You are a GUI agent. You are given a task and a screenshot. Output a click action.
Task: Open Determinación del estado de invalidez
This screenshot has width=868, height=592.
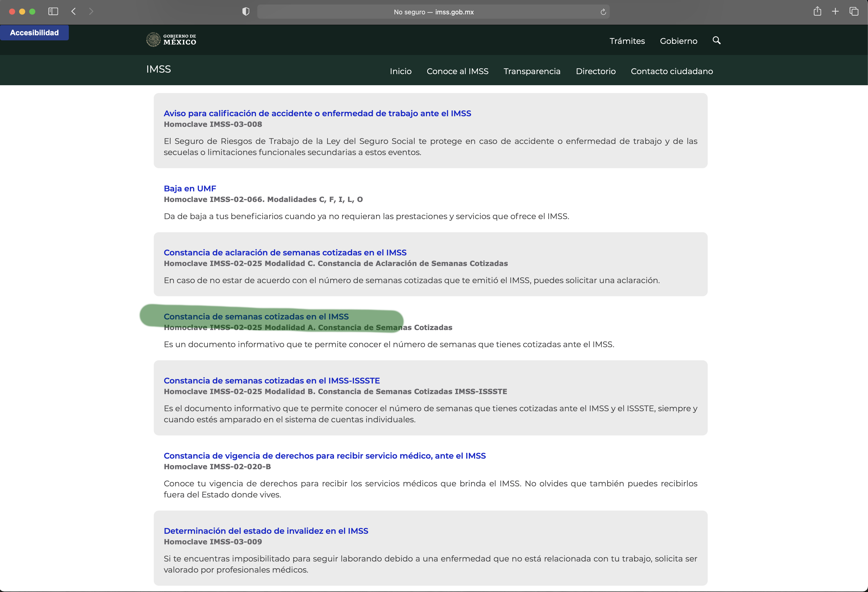[x=266, y=531]
